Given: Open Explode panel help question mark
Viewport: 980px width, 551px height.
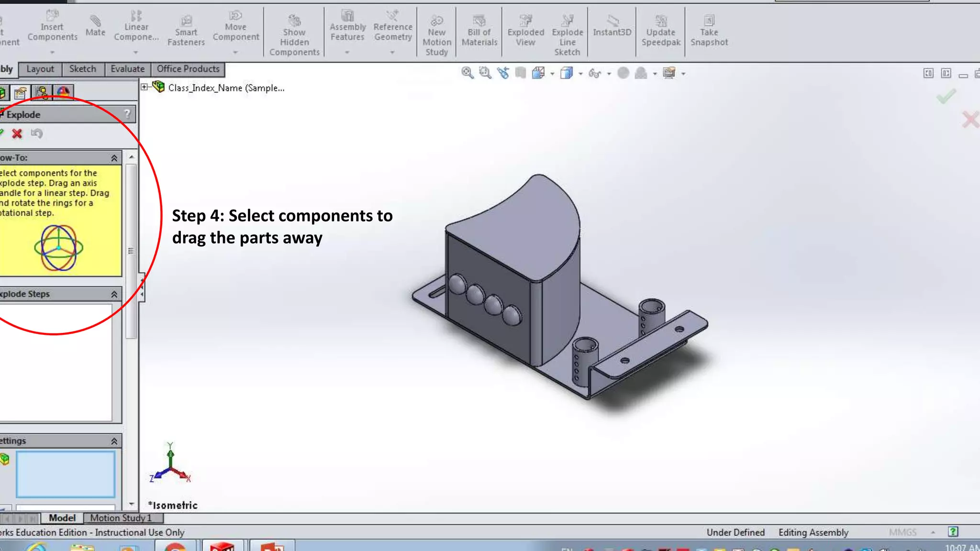Looking at the screenshot, I should (127, 114).
